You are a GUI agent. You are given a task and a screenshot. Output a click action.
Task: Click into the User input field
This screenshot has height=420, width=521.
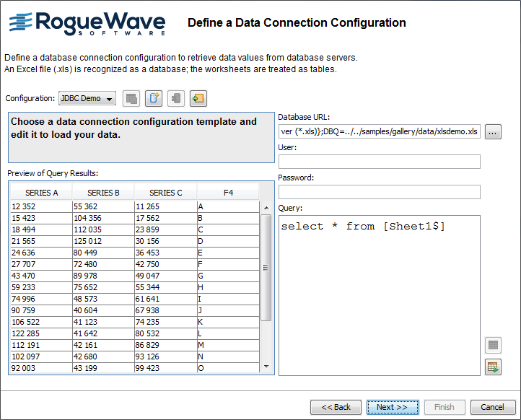pos(379,162)
